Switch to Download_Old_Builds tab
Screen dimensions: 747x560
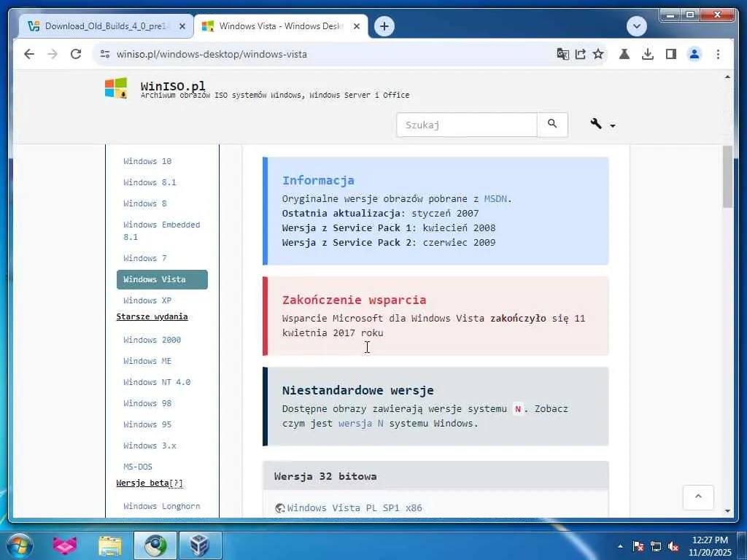[x=107, y=26]
